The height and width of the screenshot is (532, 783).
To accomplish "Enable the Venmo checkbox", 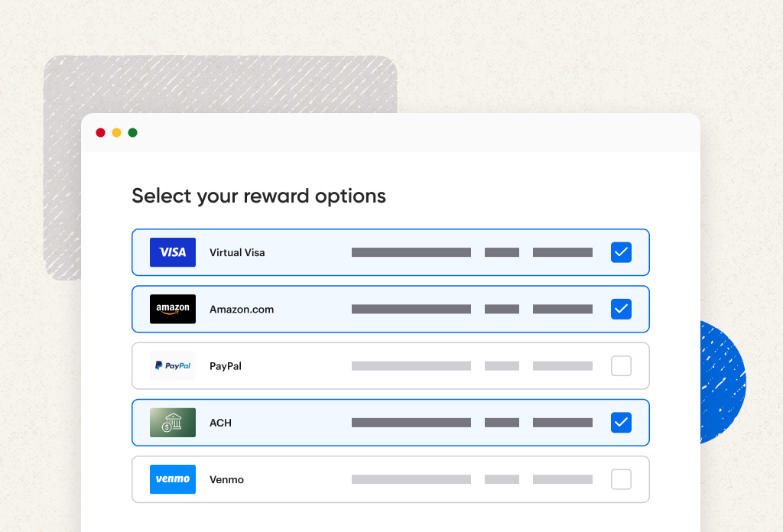I will click(x=621, y=479).
